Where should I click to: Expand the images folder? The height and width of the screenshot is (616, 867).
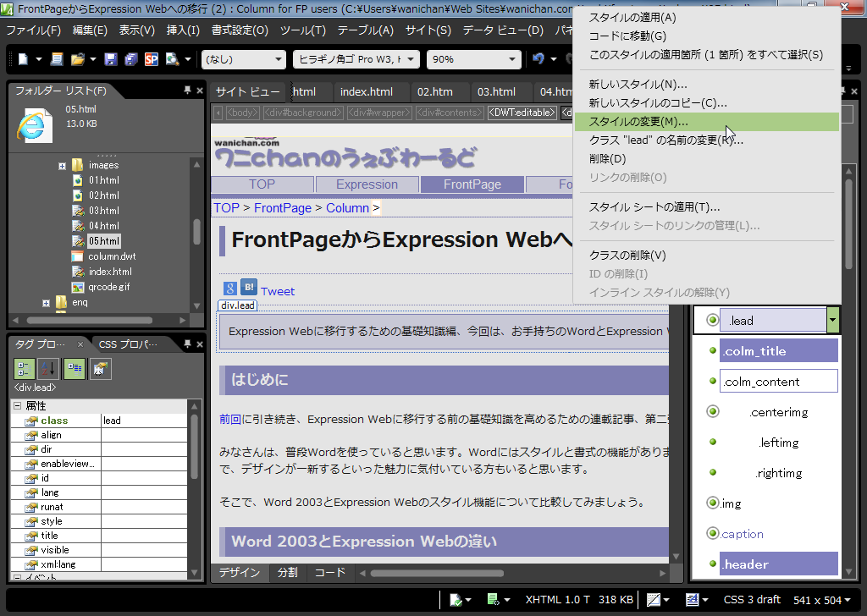click(x=62, y=166)
